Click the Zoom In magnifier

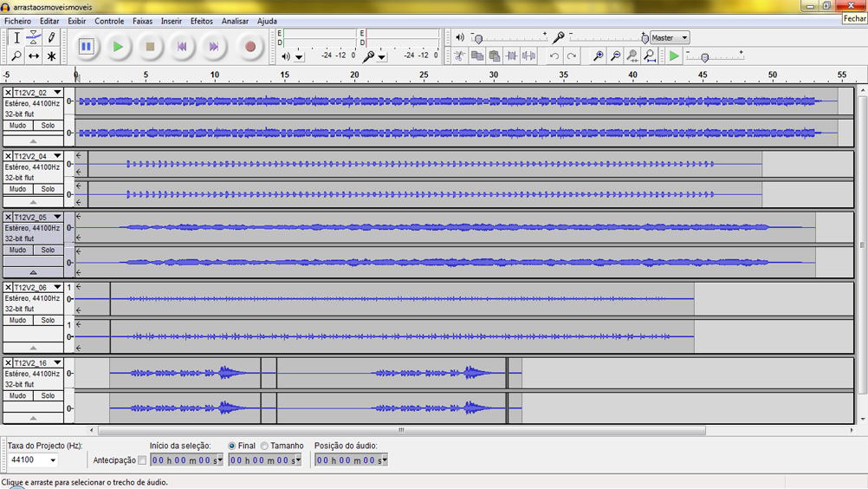pyautogui.click(x=598, y=56)
